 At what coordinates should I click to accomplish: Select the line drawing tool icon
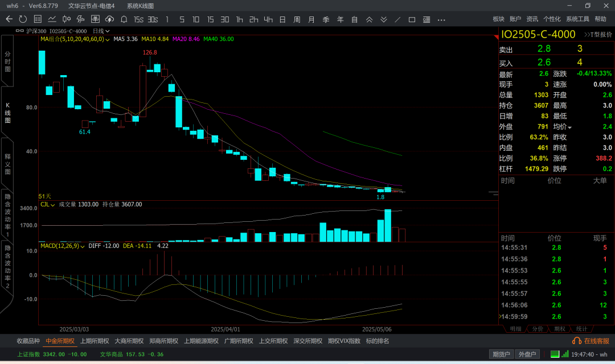pos(397,19)
